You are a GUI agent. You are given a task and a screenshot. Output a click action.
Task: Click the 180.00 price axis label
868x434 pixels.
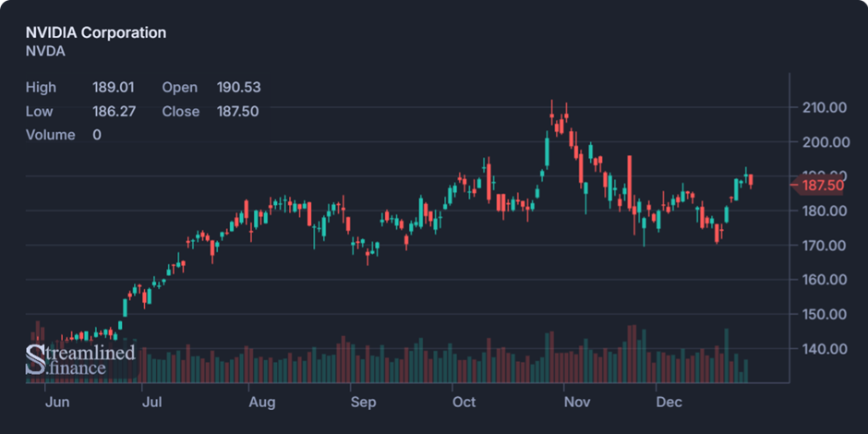tap(826, 211)
